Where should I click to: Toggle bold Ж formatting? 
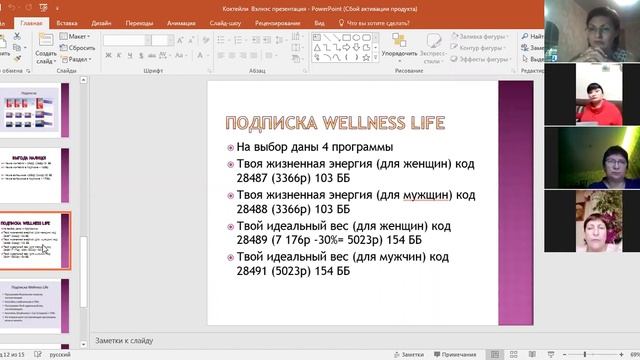tap(108, 56)
